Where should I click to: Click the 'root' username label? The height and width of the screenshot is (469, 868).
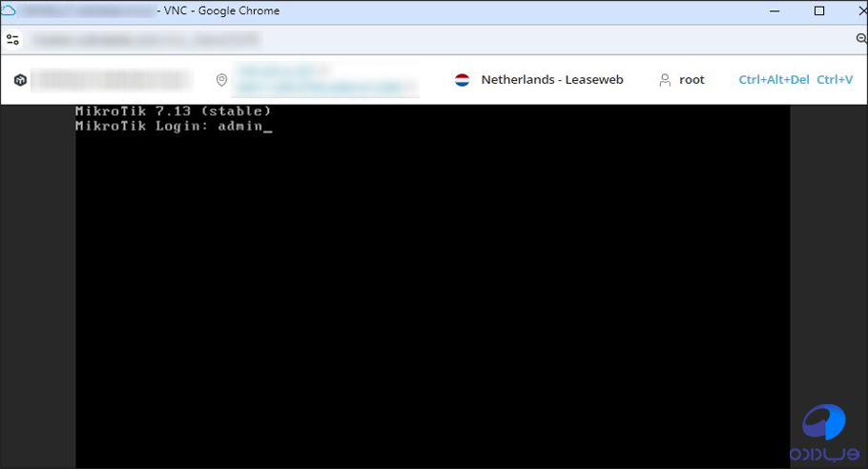coord(692,80)
